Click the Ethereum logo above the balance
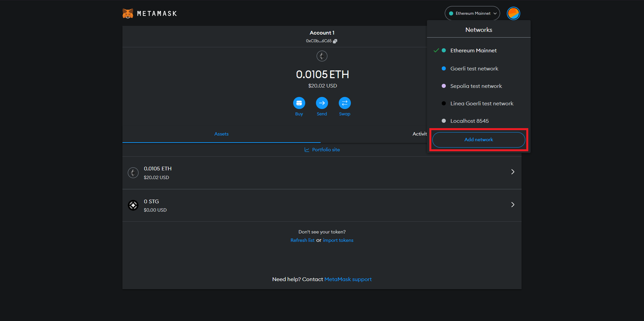644x321 pixels. (322, 56)
